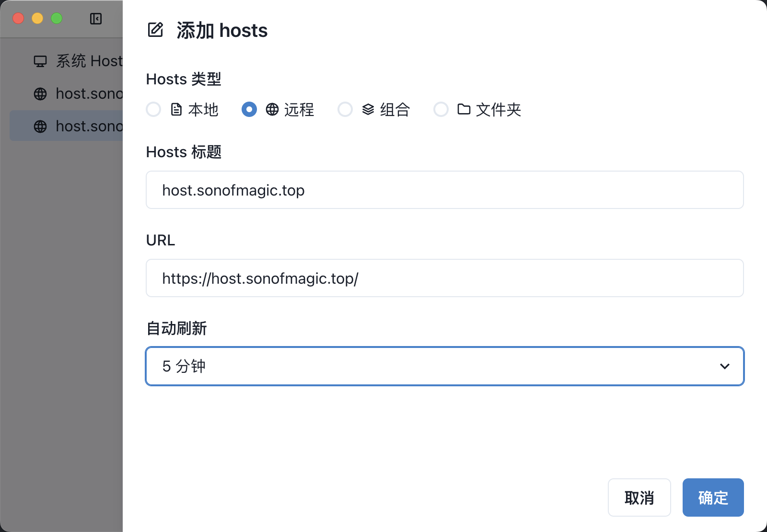Click the edit pencil icon beside 添加 hosts
767x532 pixels.
point(155,30)
